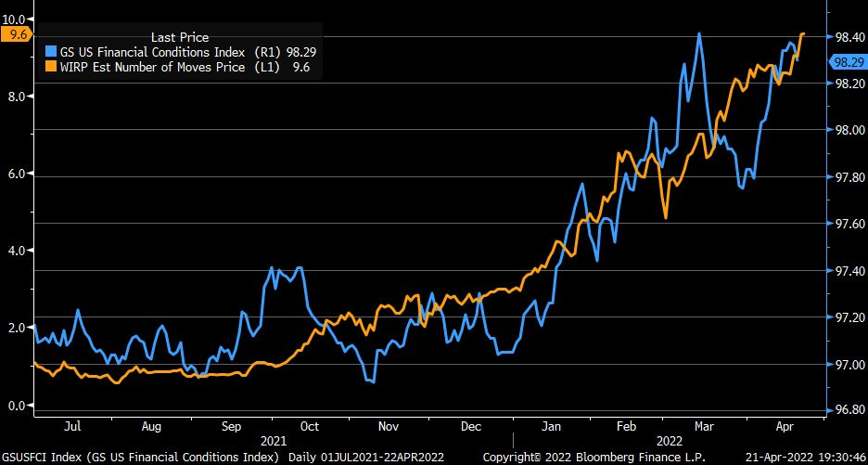This screenshot has width=868, height=465.
Task: Click the orange 9.6 left-axis value tag
Action: coord(15,33)
